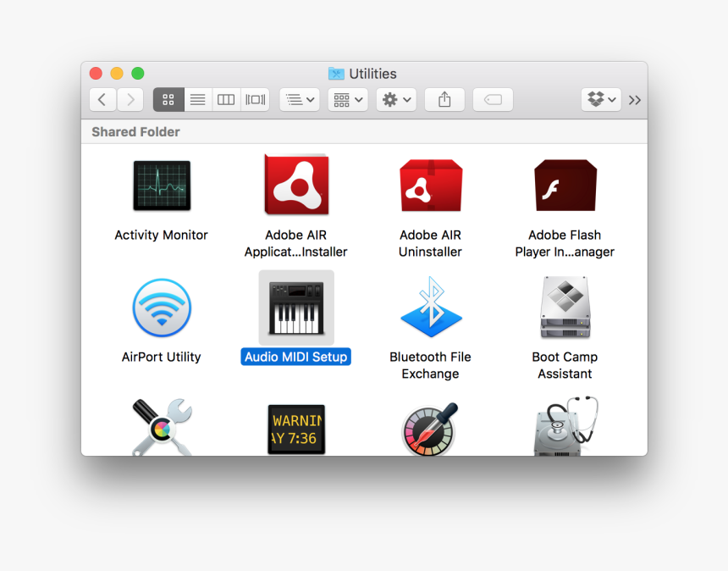Switch to icon view

[168, 99]
